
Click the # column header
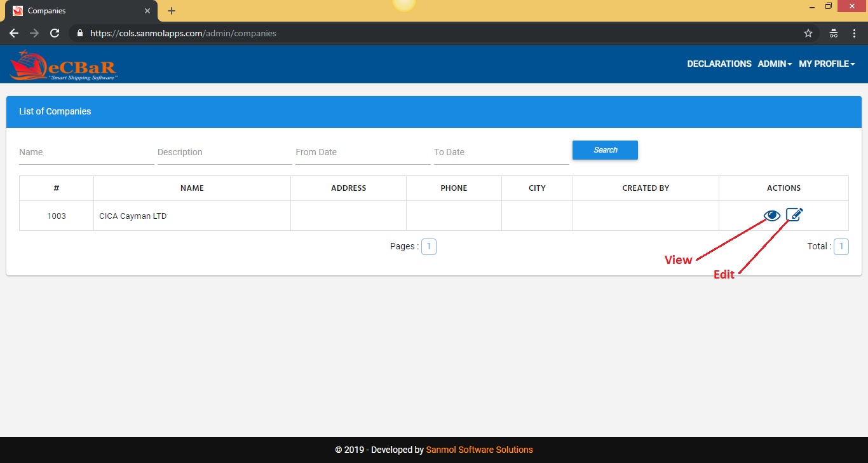pyautogui.click(x=57, y=188)
